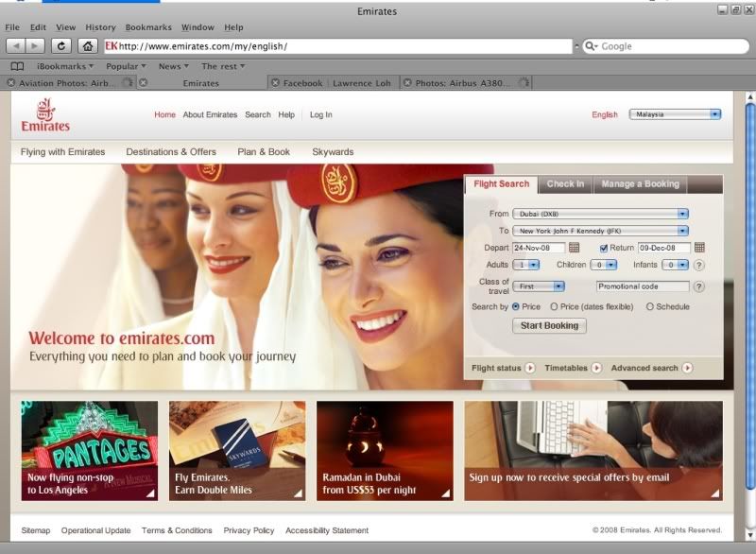Open the Plan & Book navigation item
Screen dimensions: 756x554
point(264,152)
